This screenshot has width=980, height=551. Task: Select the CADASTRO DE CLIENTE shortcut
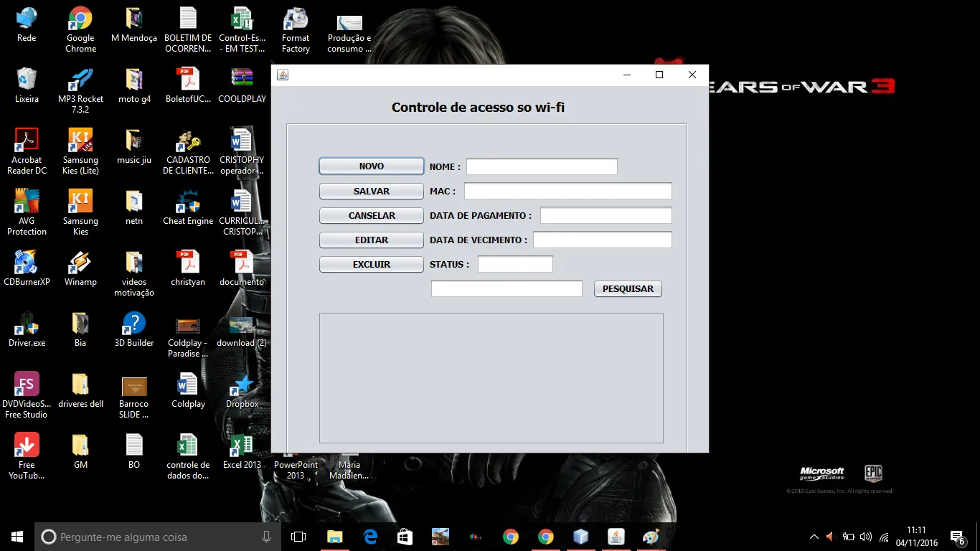coord(188,152)
